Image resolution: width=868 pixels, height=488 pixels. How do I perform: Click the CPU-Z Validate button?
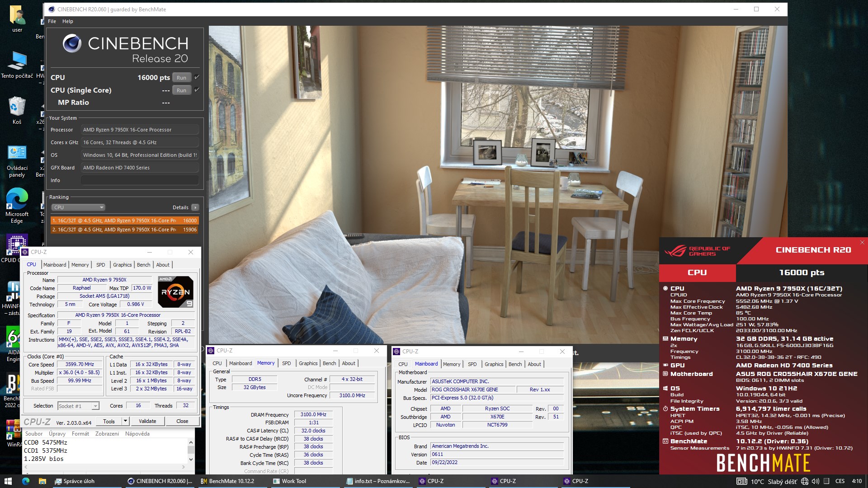[147, 421]
